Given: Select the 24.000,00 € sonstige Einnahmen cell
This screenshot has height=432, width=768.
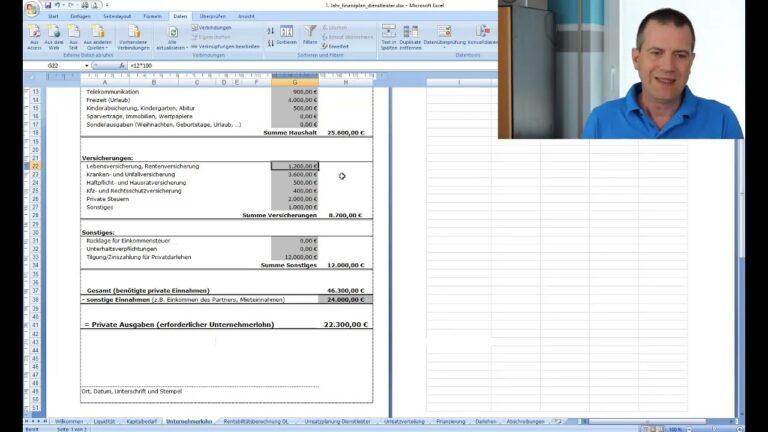Looking at the screenshot, I should pyautogui.click(x=345, y=300).
